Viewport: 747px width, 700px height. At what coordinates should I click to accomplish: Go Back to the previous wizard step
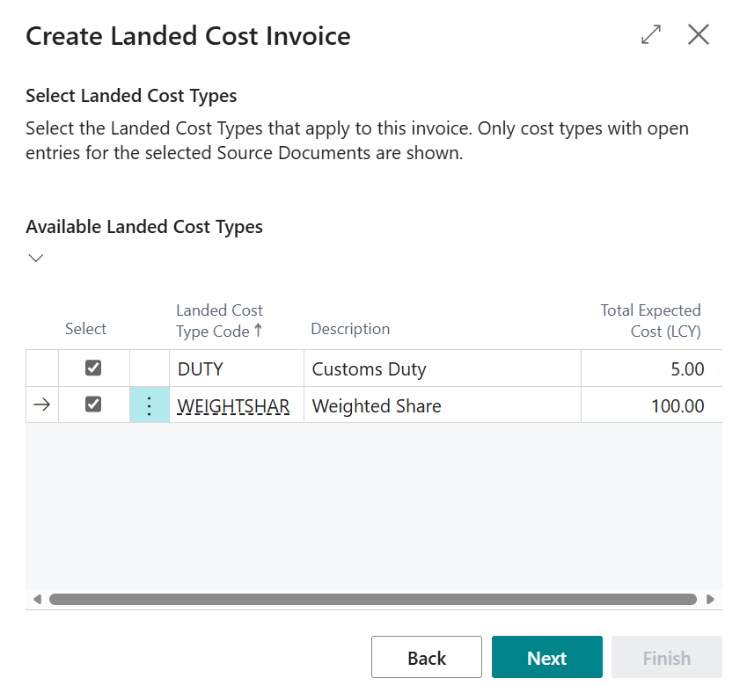coord(427,658)
